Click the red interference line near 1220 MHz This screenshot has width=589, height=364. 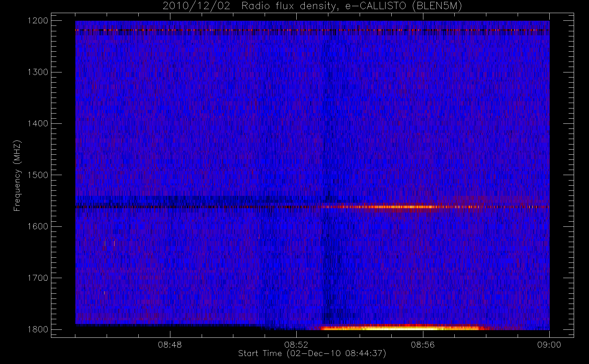point(312,30)
